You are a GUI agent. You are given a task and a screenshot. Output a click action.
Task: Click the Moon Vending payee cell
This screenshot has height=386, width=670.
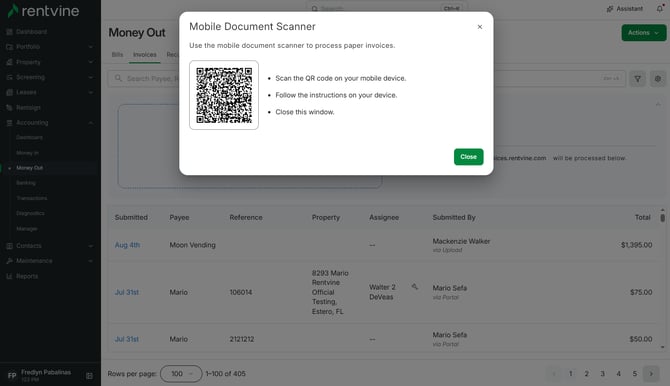[192, 245]
